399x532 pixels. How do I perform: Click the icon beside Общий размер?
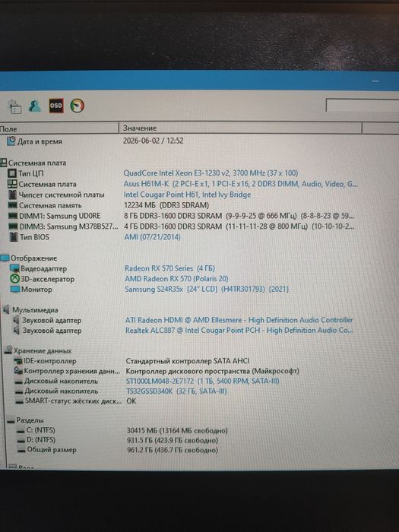pyautogui.click(x=22, y=450)
